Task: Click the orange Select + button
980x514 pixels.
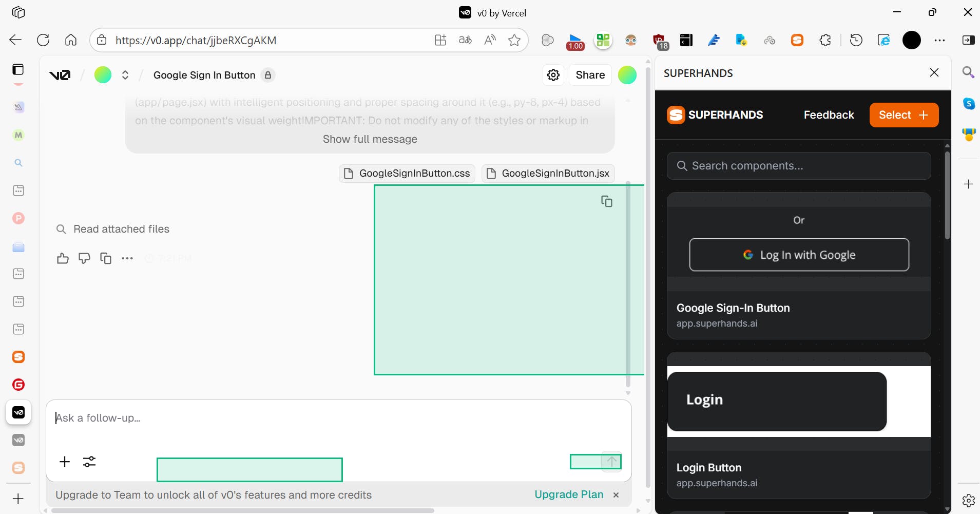Action: pyautogui.click(x=904, y=115)
